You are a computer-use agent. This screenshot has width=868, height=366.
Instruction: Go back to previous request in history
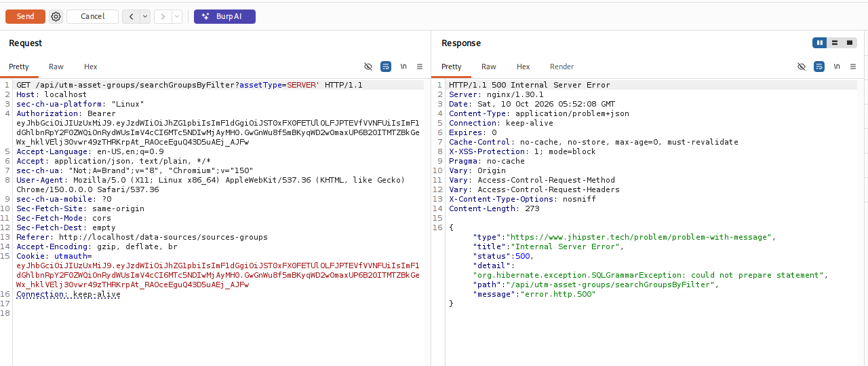pyautogui.click(x=132, y=16)
